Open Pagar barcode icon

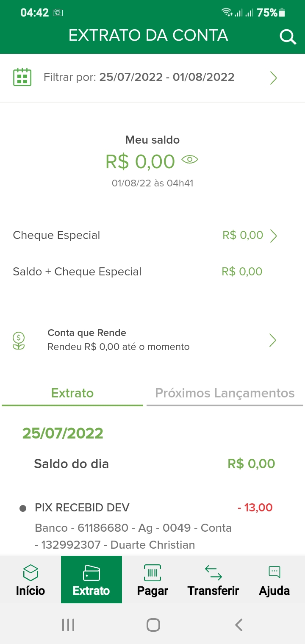pyautogui.click(x=152, y=573)
